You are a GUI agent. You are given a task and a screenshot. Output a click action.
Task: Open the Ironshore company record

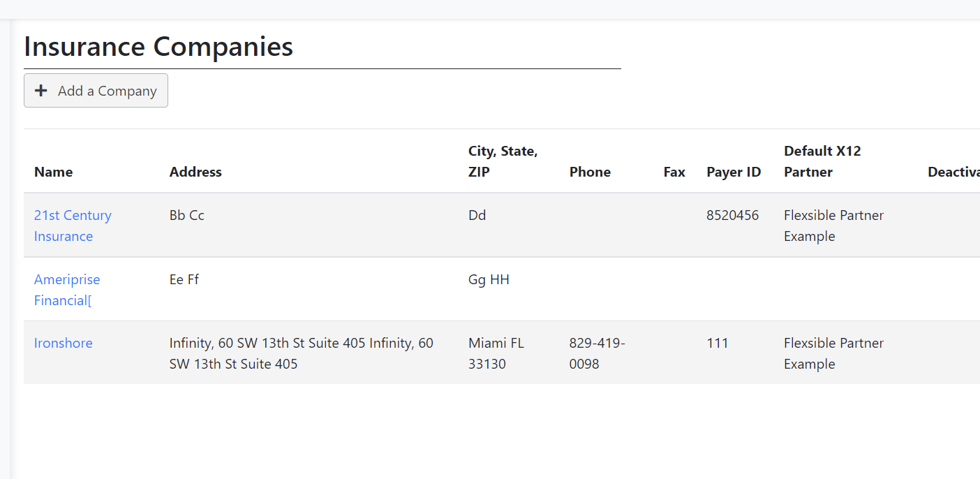pos(63,343)
